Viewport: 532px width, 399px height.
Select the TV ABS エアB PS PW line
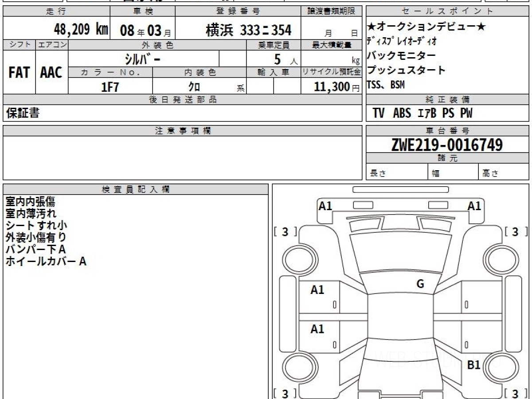coord(422,113)
